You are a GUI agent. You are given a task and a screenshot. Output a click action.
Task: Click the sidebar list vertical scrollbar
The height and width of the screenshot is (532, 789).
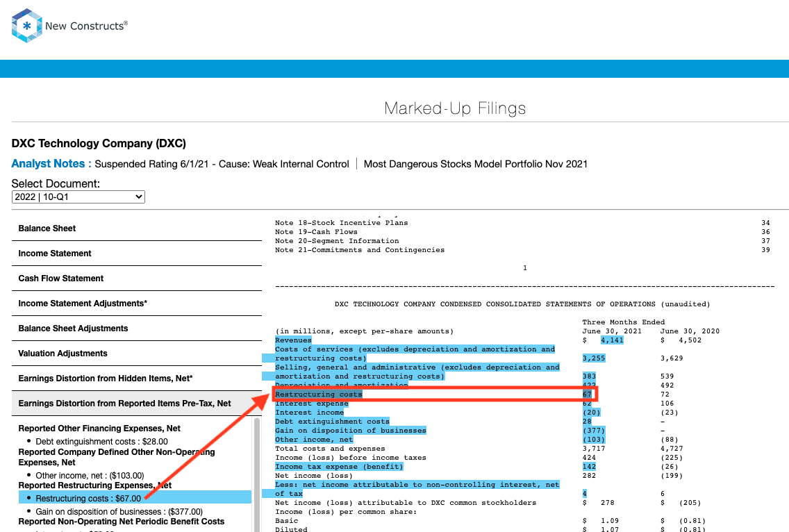pos(256,473)
